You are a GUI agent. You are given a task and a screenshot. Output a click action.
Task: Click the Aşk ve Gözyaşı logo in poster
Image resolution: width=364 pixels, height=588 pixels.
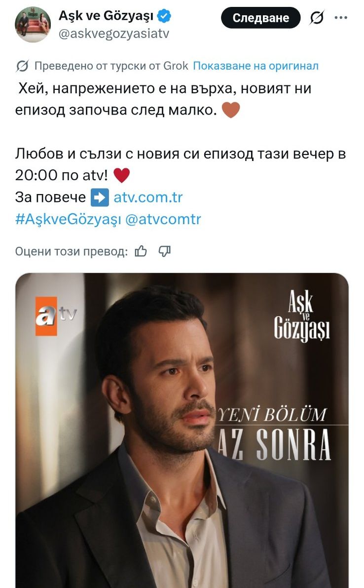[302, 316]
